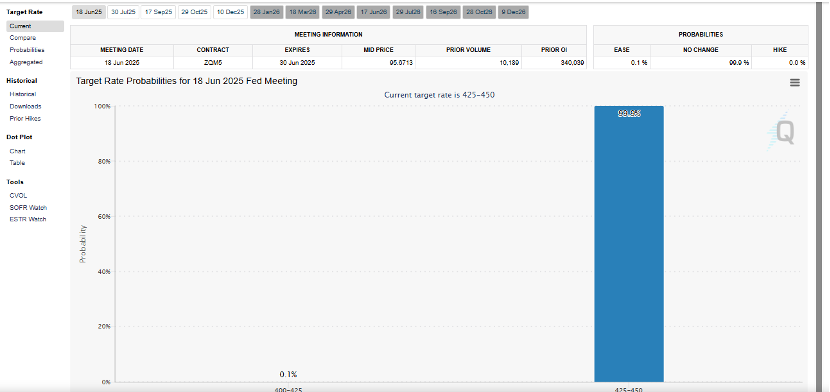
Task: Select the 18 Mar26 meeting tab
Action: pos(302,12)
